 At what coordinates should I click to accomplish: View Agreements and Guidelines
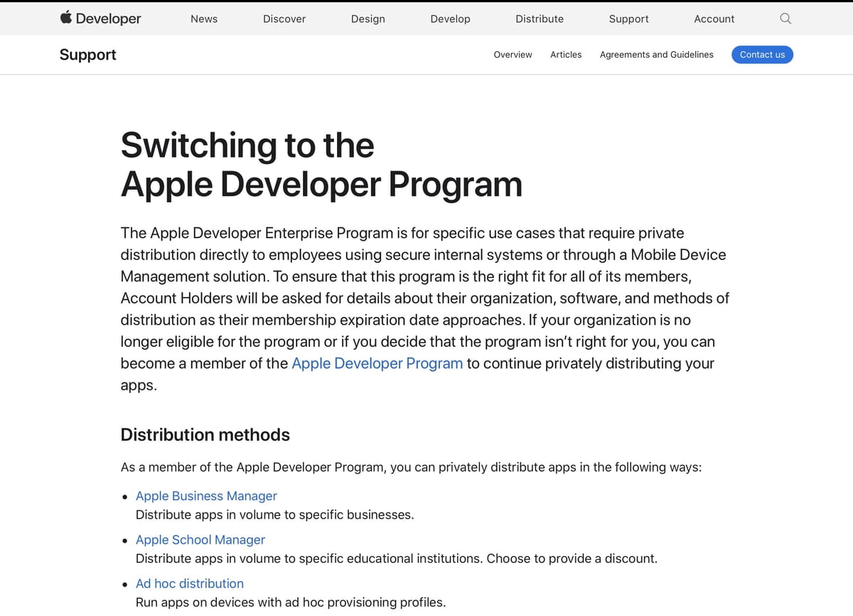(657, 55)
